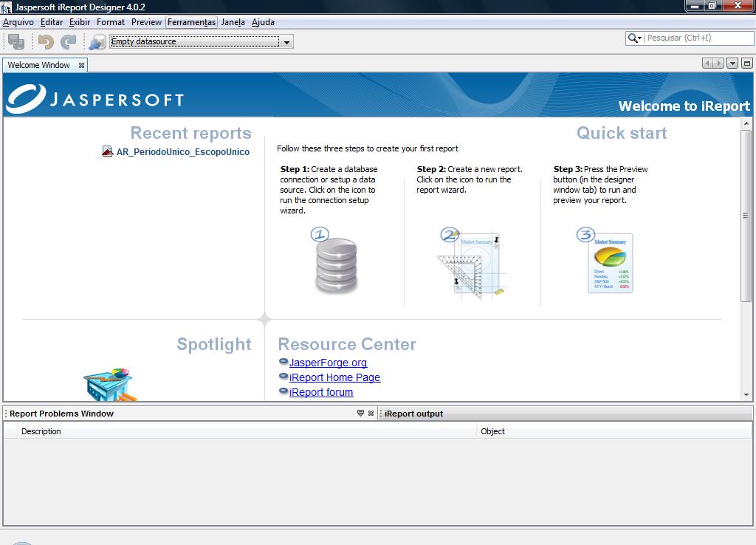Click the welcome page vertical scrollbar thumb
Screen dimensions: 756x545
click(746, 216)
